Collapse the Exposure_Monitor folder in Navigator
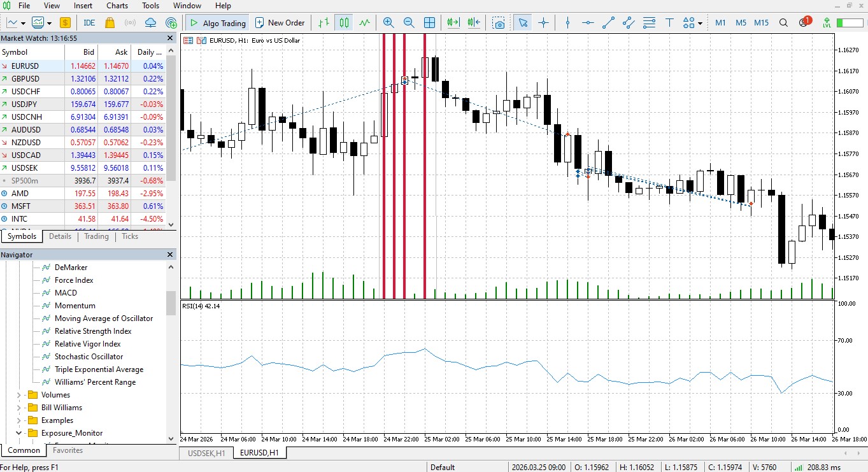 coord(18,433)
